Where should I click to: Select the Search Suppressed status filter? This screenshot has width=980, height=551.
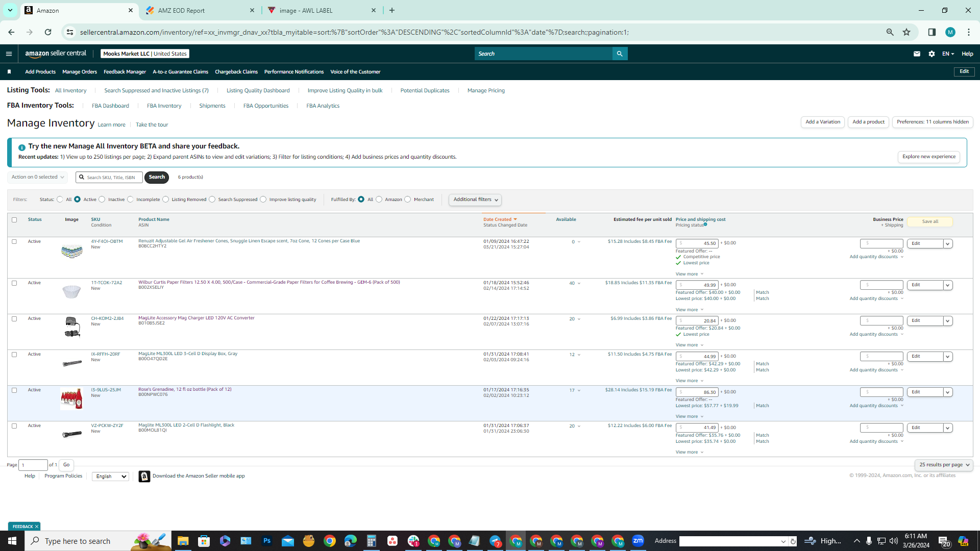pos(212,199)
